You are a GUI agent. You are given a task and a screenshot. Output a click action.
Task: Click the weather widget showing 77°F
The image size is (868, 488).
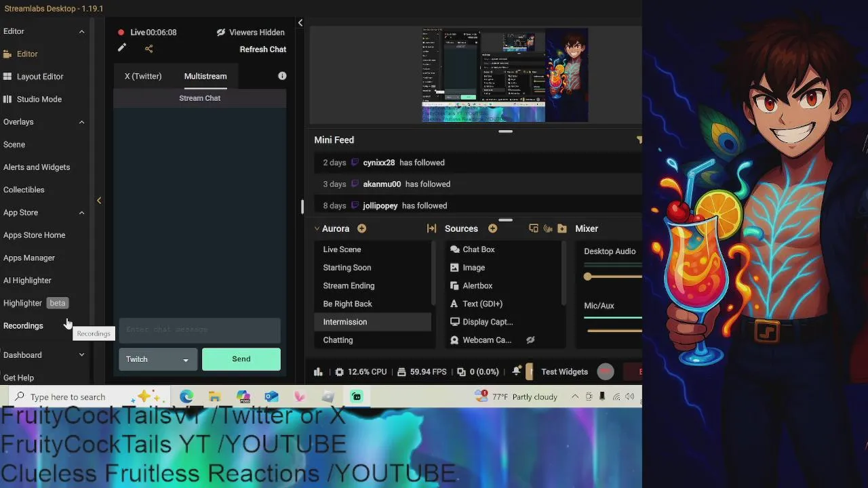click(x=516, y=396)
